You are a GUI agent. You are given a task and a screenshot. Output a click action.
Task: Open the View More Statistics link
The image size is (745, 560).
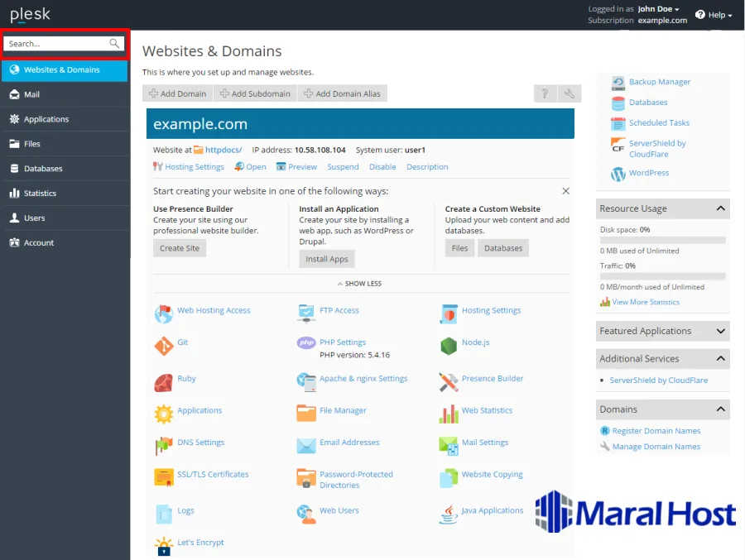646,303
